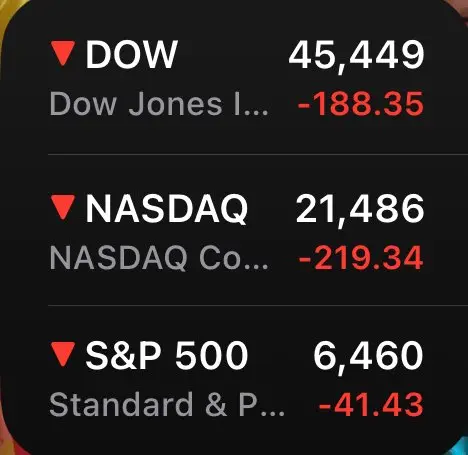
Task: Tap the S&P 500 change -41.43
Action: coord(371,405)
